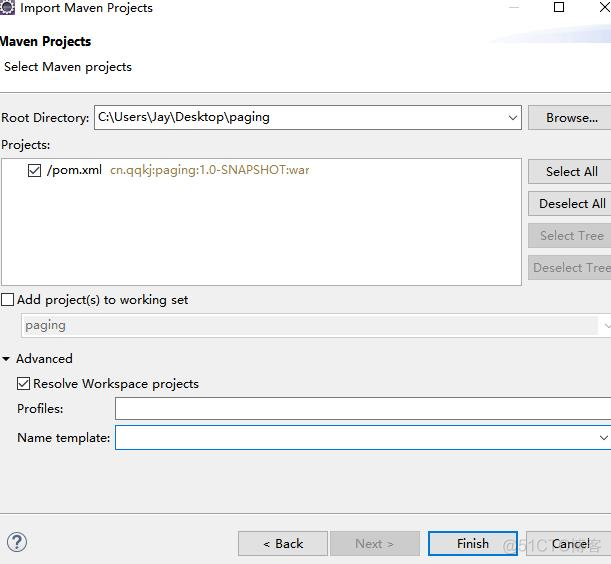Viewport: 611px width, 564px height.
Task: Click Finish to import the project
Action: coord(473,543)
